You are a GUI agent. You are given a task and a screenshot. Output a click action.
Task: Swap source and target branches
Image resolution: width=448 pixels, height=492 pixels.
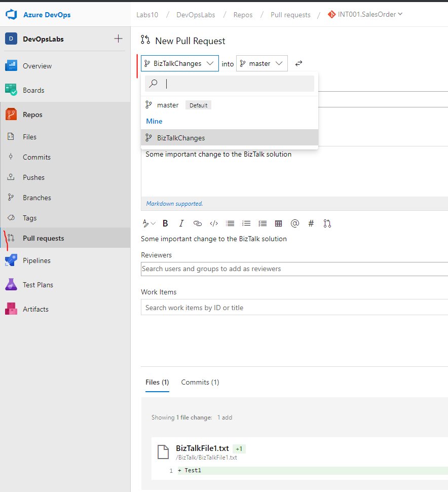(x=298, y=63)
